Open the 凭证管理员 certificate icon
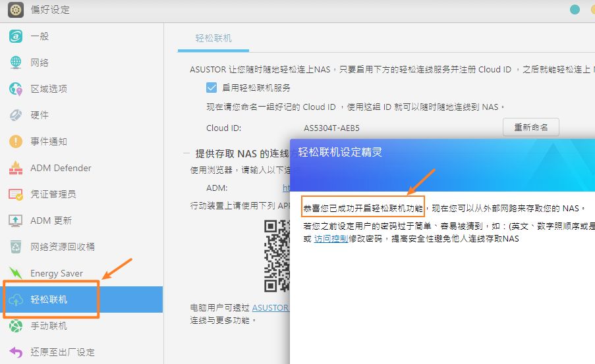The height and width of the screenshot is (364, 595). (16, 194)
